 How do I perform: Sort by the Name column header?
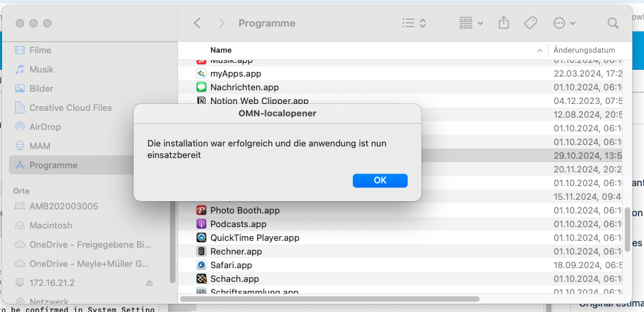[x=221, y=50]
